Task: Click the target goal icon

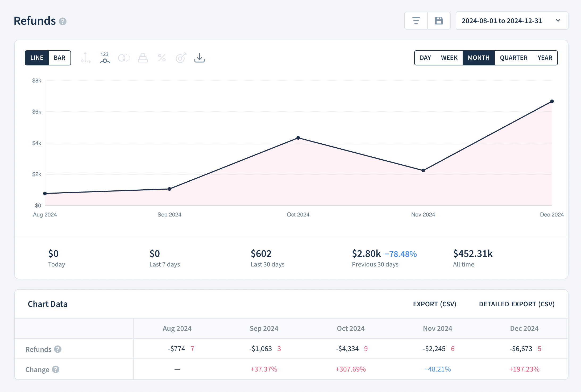Action: pyautogui.click(x=181, y=58)
